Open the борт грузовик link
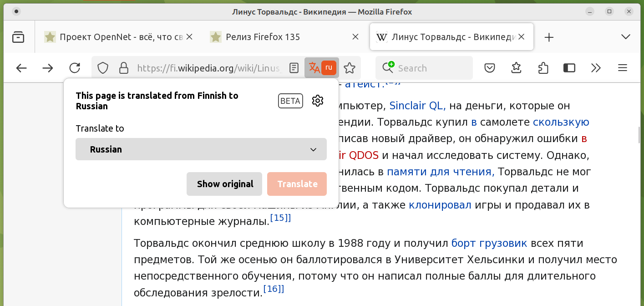 pyautogui.click(x=489, y=244)
